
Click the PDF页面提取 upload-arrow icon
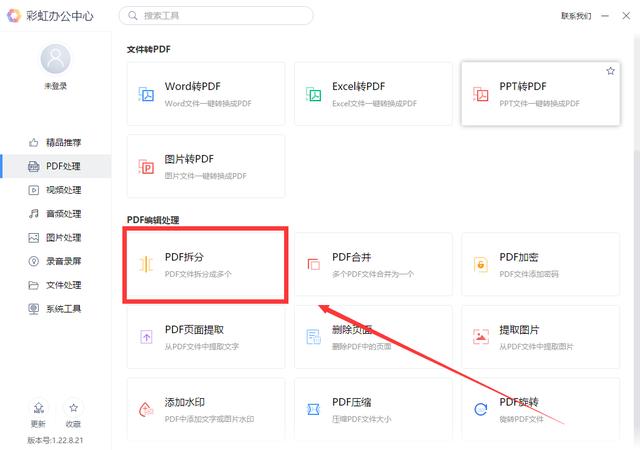click(146, 337)
